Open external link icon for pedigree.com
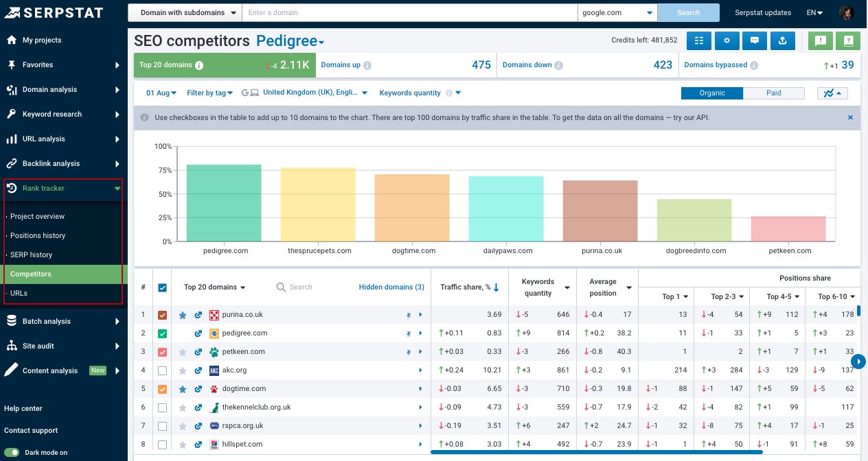The height and width of the screenshot is (461, 868). coord(198,333)
